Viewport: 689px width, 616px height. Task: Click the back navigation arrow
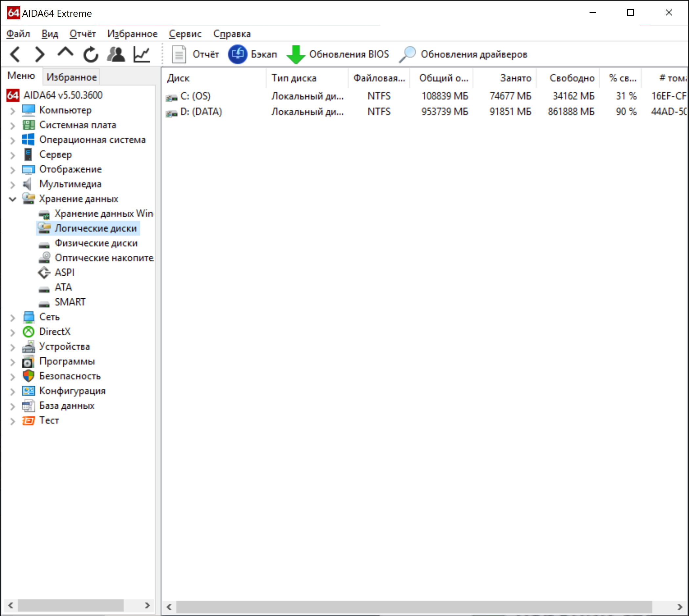[15, 54]
